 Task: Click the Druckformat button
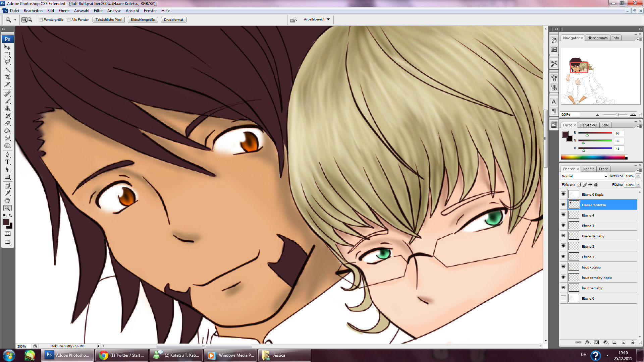click(x=173, y=20)
